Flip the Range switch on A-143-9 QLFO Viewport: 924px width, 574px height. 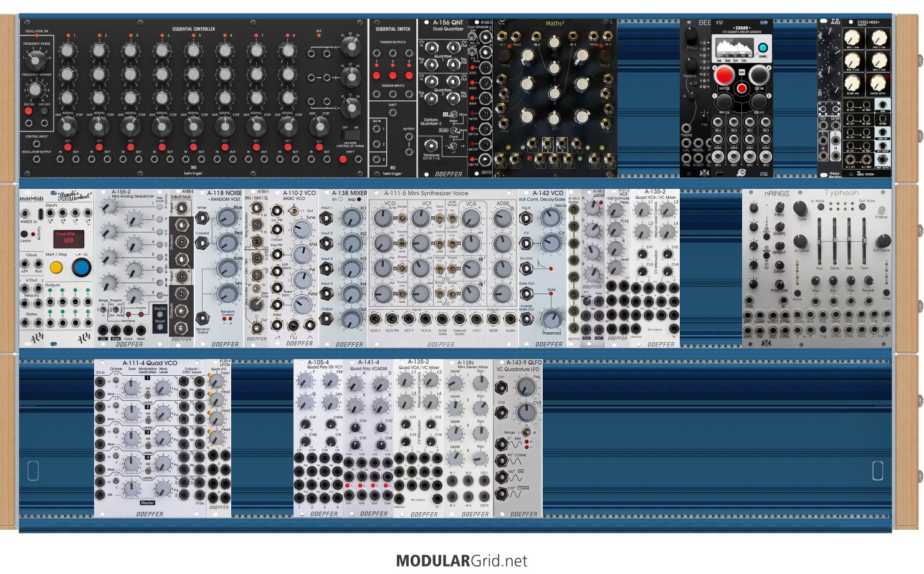point(526,432)
